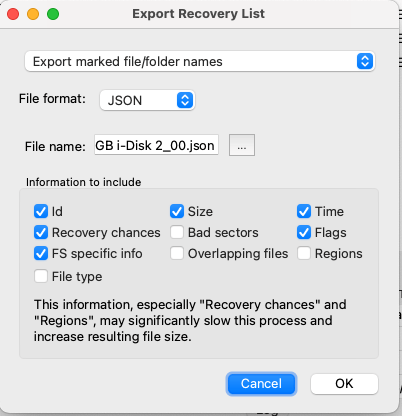Click the File name input field
Viewport: 402px width, 416px height.
point(156,145)
